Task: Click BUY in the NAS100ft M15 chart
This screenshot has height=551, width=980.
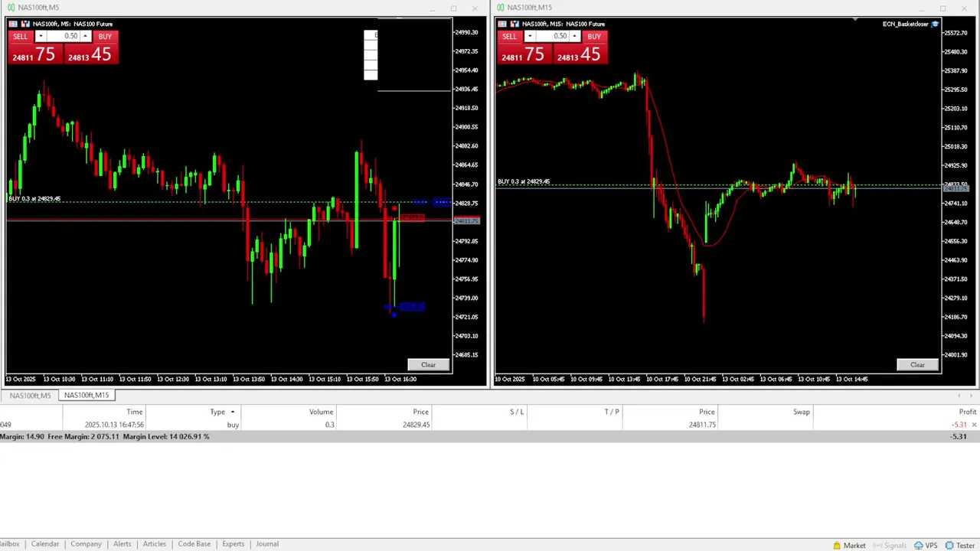Action: pos(594,36)
